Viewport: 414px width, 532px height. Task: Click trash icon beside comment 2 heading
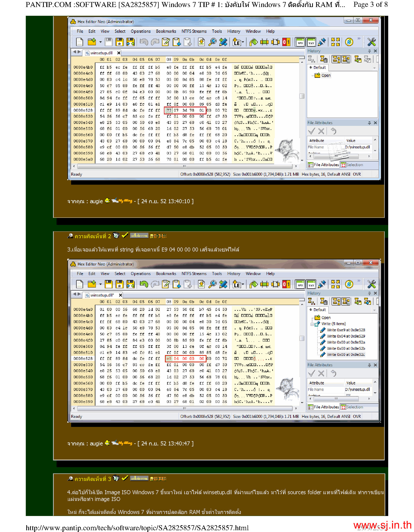[116, 235]
